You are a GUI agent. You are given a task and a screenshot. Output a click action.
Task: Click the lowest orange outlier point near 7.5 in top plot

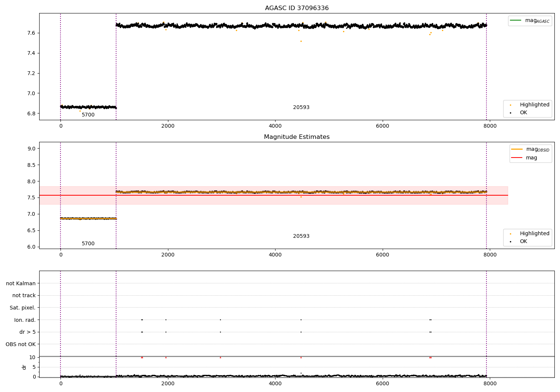(x=301, y=41)
